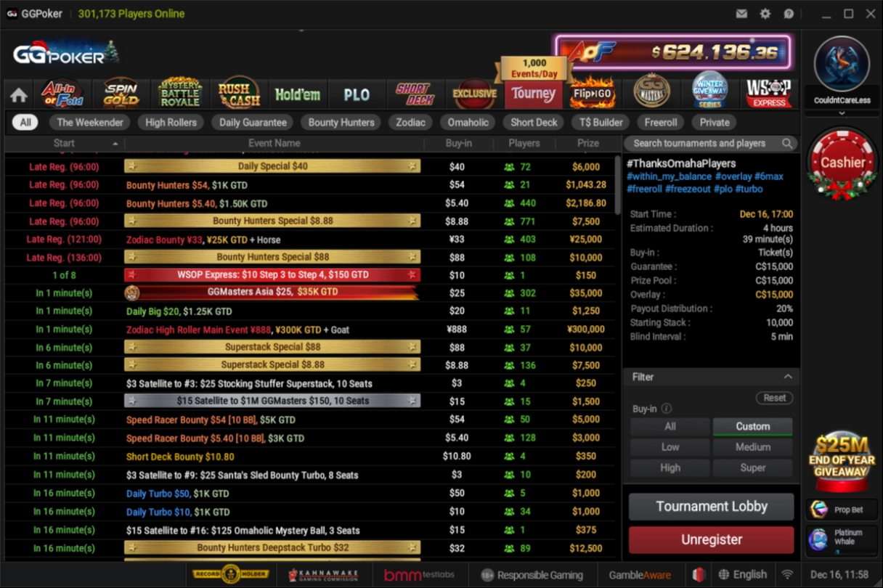Open the Exclusive games icon
This screenshot has height=588, width=883.
tap(474, 94)
